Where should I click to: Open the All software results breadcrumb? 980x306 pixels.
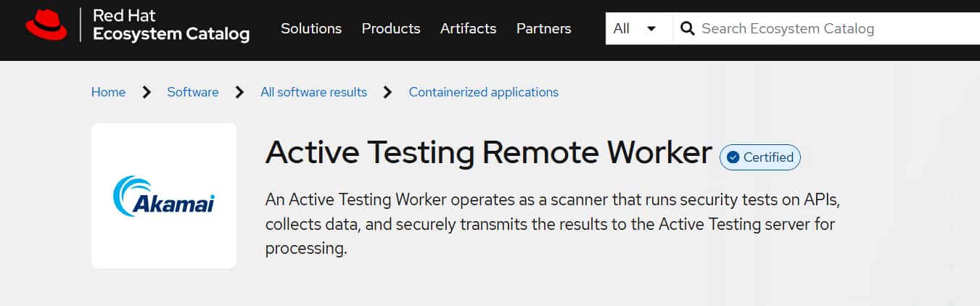pos(313,92)
